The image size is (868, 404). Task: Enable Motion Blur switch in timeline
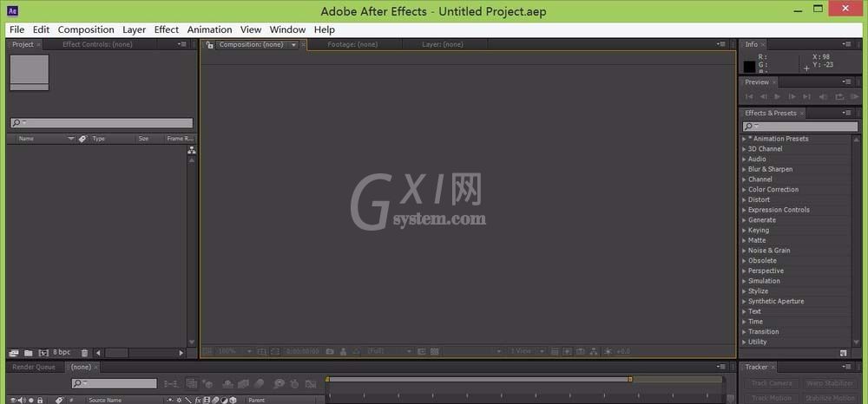pyautogui.click(x=259, y=383)
